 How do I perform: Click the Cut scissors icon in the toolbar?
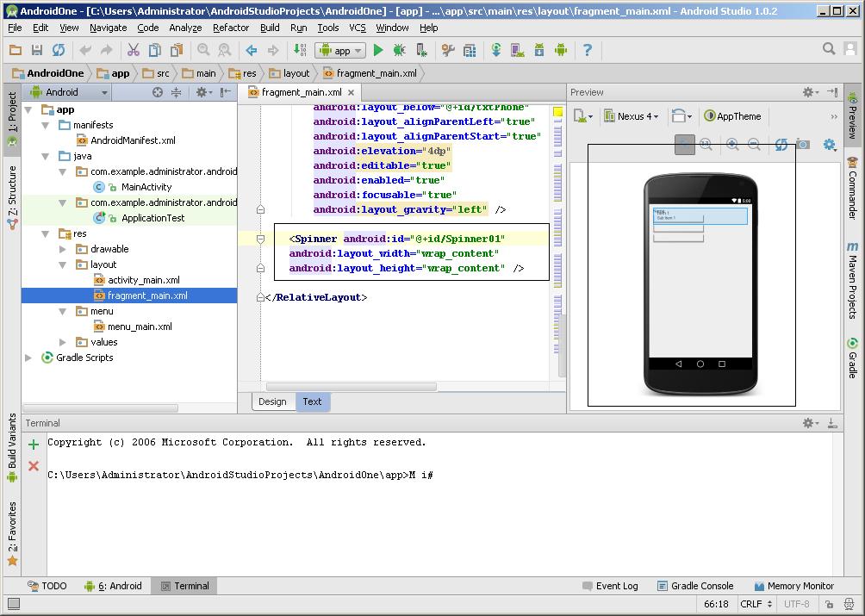point(133,51)
